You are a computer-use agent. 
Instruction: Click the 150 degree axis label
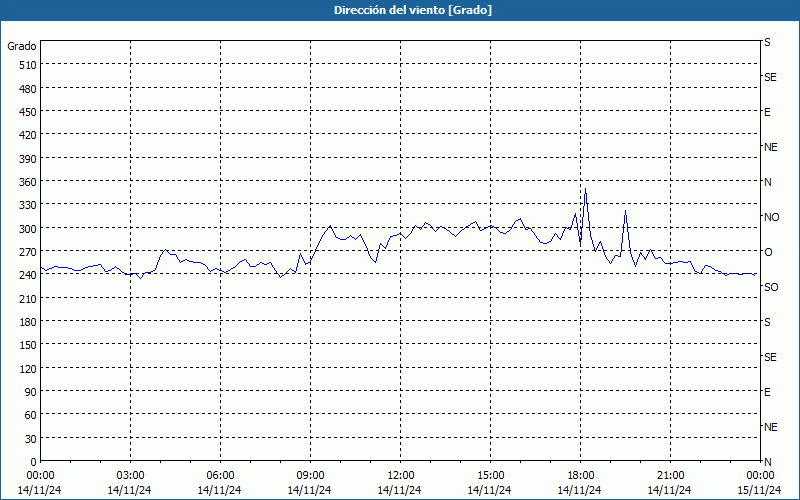pyautogui.click(x=28, y=345)
